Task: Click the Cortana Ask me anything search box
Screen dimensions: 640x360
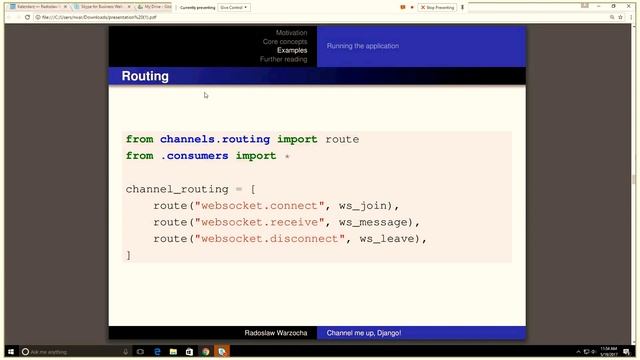Action: [76, 351]
